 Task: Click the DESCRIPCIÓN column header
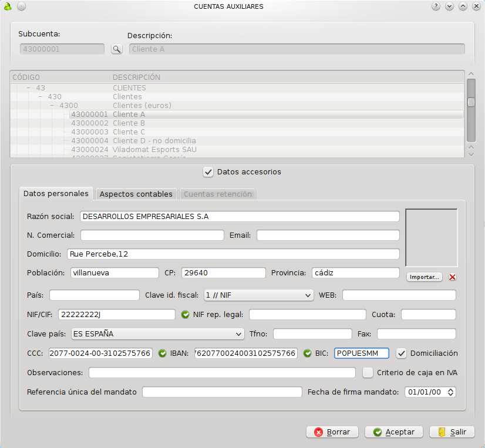287,78
